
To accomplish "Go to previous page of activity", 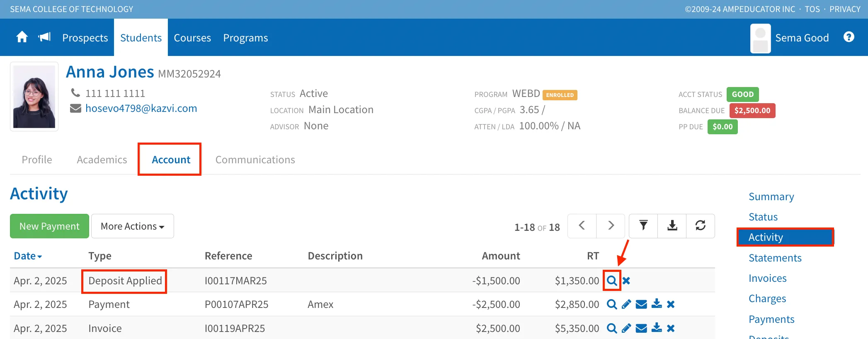I will [582, 226].
